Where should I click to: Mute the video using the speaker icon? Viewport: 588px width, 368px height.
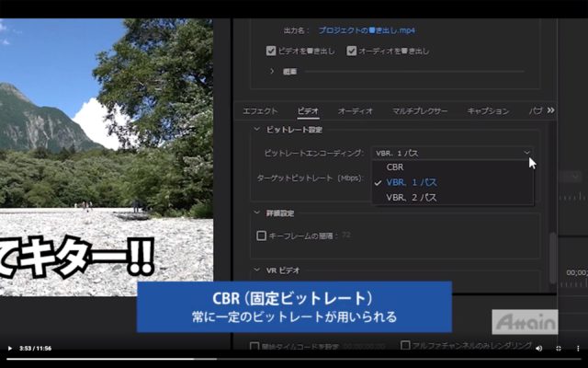539,349
